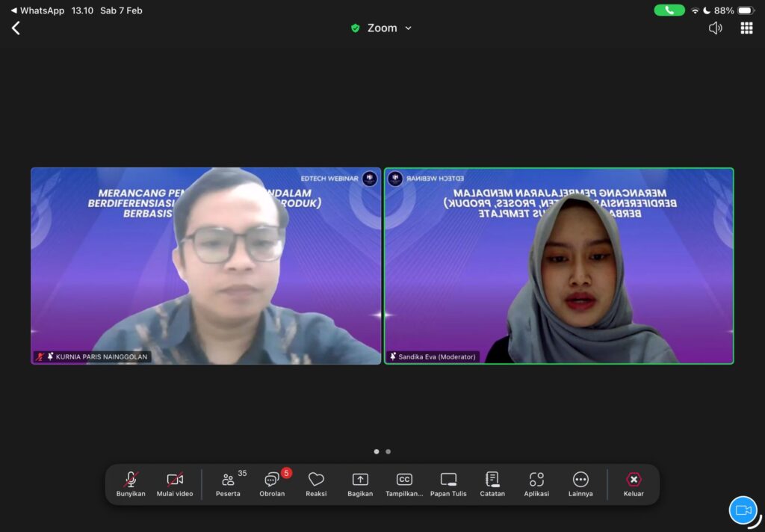
Task: Toggle Mulai video camera on
Action: click(175, 483)
